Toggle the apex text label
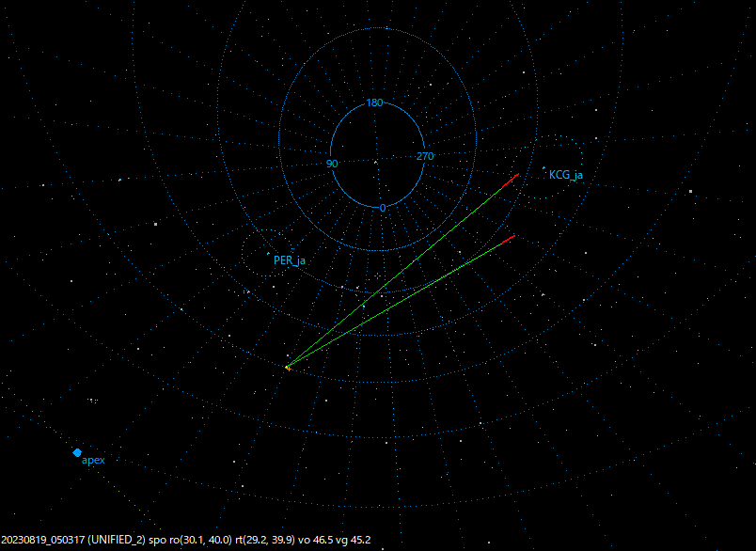 click(x=94, y=461)
